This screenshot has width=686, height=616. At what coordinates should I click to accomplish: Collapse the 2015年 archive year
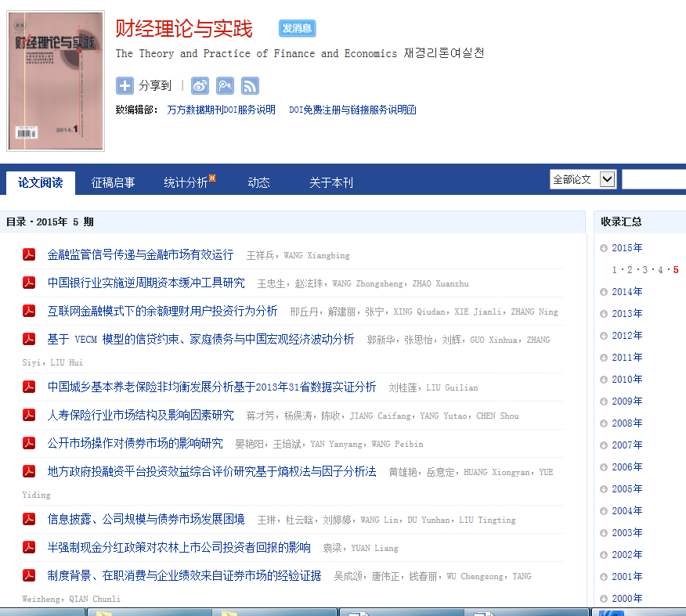tap(626, 248)
